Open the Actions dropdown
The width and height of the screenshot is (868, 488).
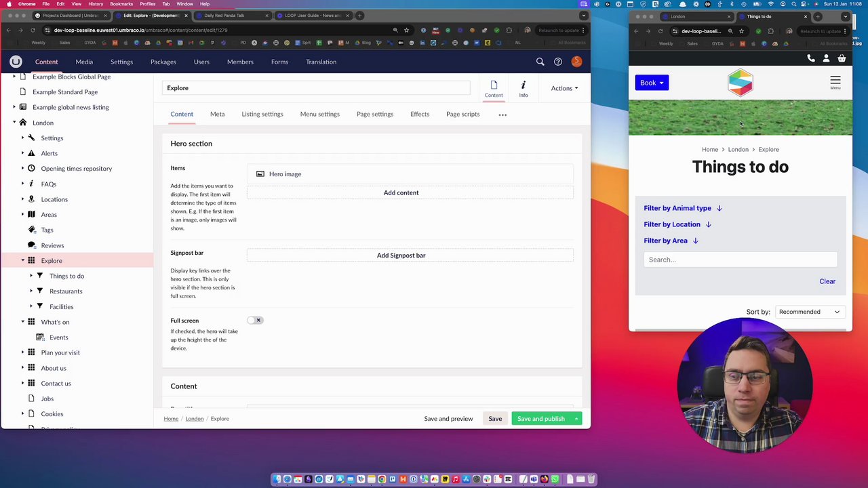(564, 88)
